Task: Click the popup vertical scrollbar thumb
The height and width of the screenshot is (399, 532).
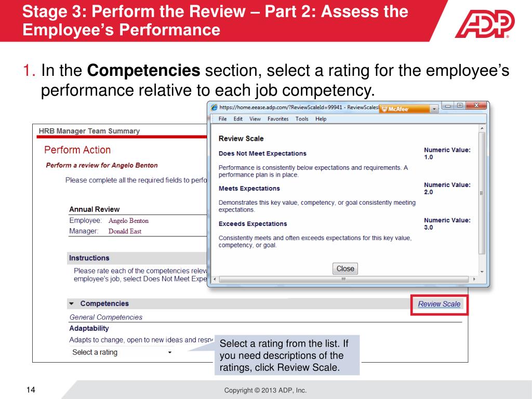Action: (x=482, y=193)
